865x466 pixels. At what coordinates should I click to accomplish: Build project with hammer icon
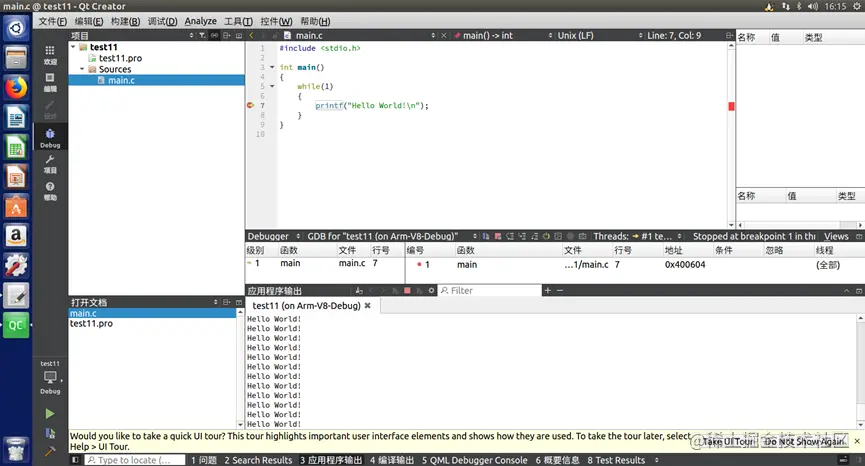[x=50, y=451]
